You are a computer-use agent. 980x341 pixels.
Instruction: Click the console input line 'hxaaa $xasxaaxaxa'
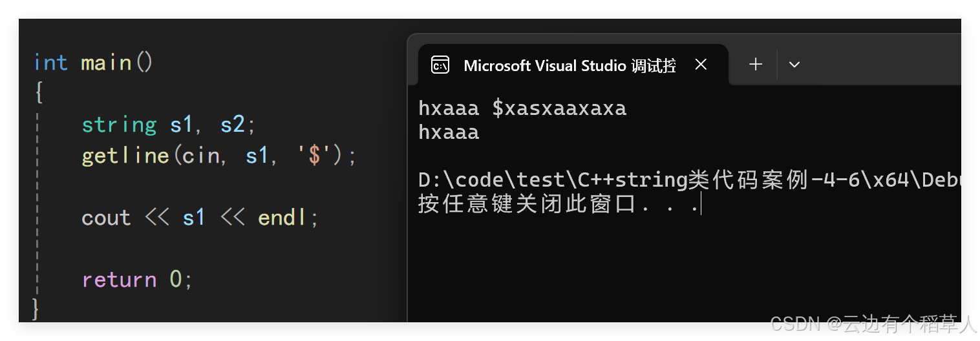click(522, 108)
